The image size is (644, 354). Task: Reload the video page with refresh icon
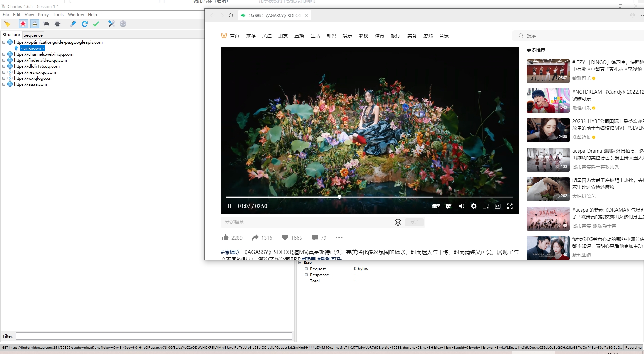coord(231,15)
